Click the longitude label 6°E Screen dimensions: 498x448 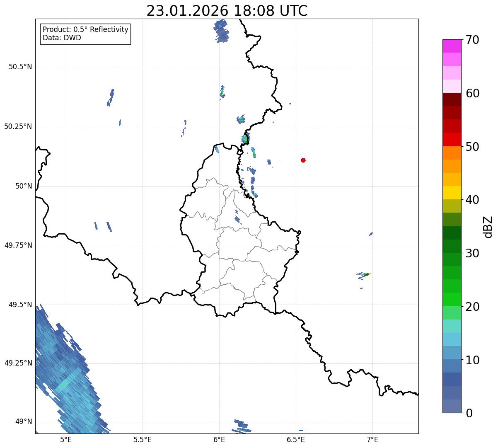tap(220, 439)
